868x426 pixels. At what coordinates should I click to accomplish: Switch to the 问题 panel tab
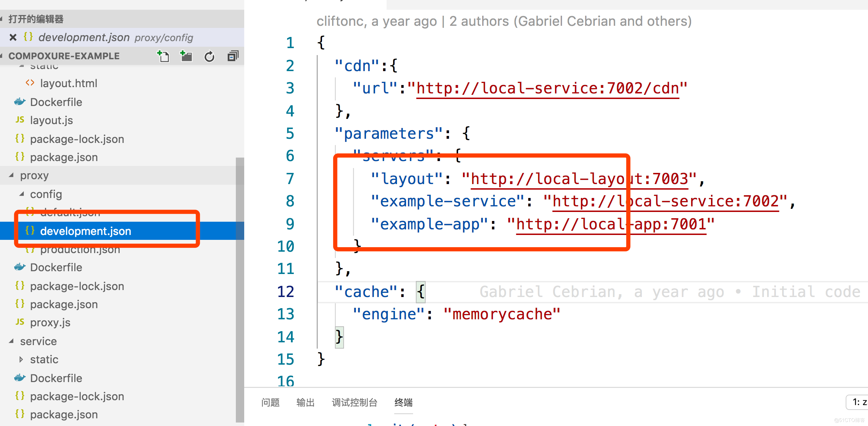[270, 402]
